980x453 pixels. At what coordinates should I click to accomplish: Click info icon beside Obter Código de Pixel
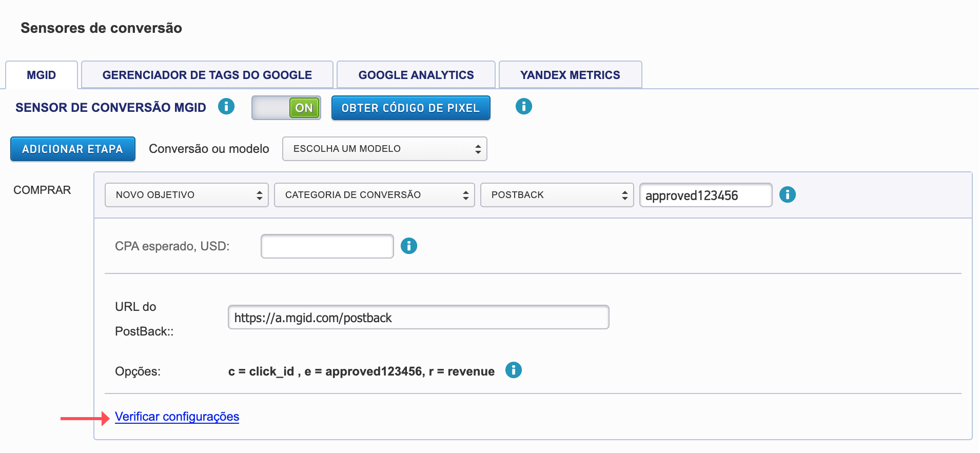pos(523,107)
